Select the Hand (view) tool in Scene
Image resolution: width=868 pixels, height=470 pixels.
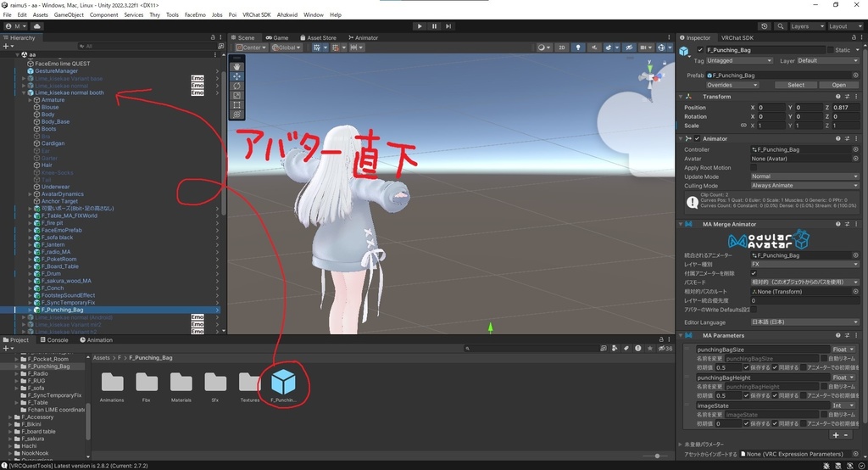point(237,66)
